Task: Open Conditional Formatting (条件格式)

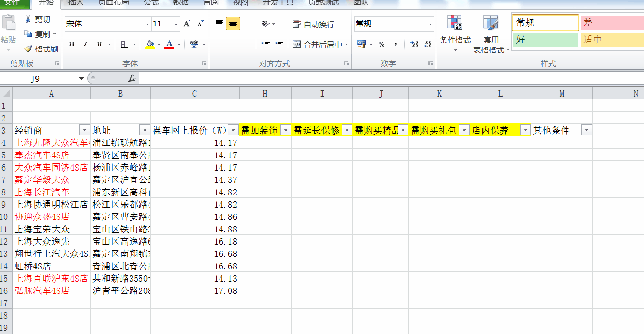Action: [x=455, y=33]
